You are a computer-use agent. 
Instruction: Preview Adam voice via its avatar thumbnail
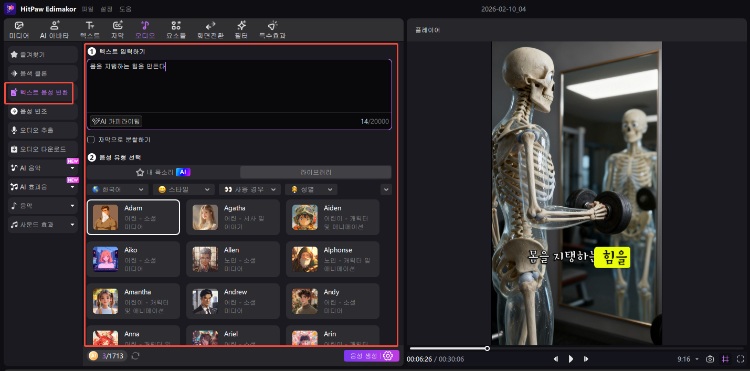click(105, 218)
